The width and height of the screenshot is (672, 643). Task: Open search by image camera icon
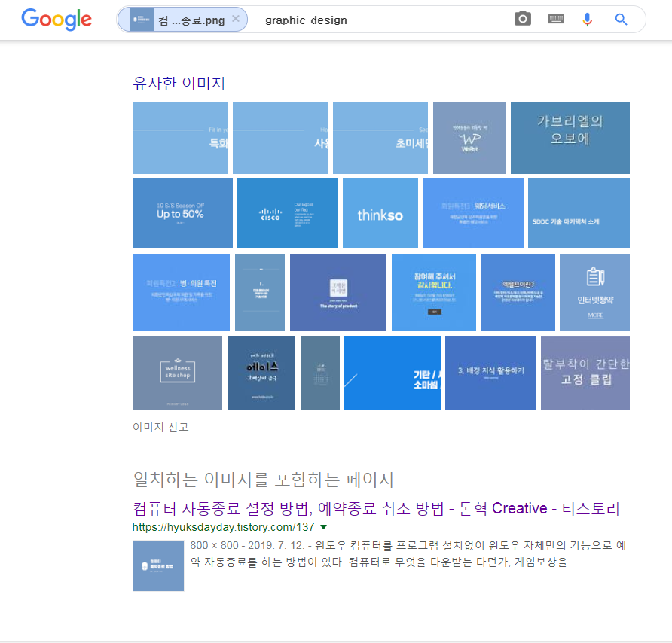click(x=522, y=19)
